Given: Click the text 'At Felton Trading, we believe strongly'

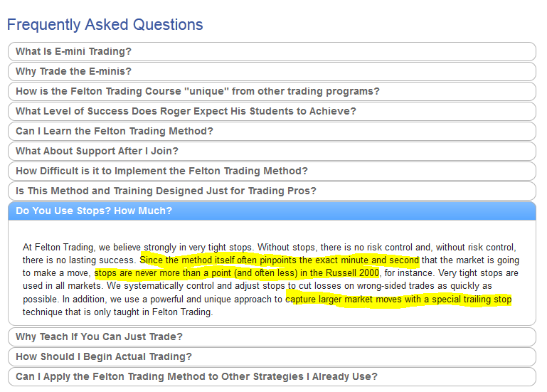Looking at the screenshot, I should click(100, 247).
